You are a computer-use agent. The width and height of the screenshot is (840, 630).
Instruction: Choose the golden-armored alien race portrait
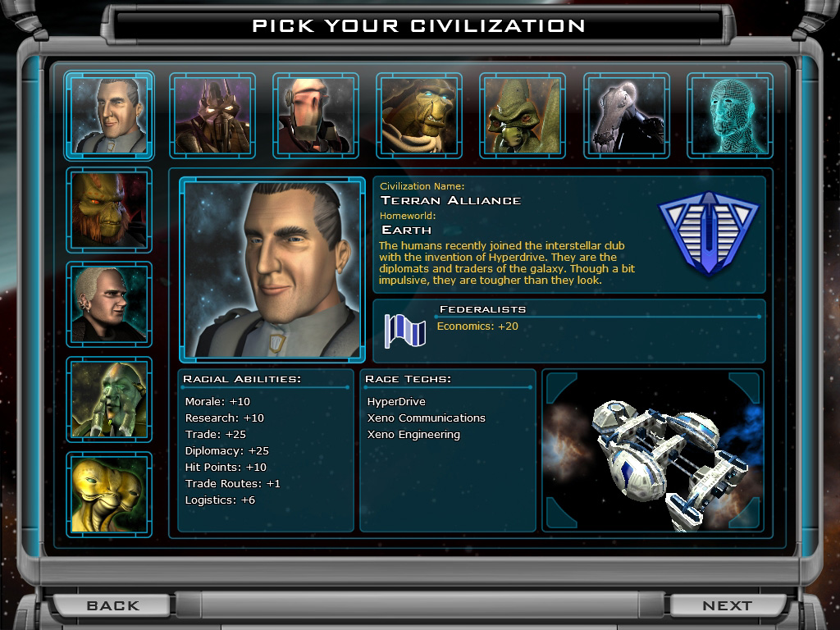tap(212, 116)
